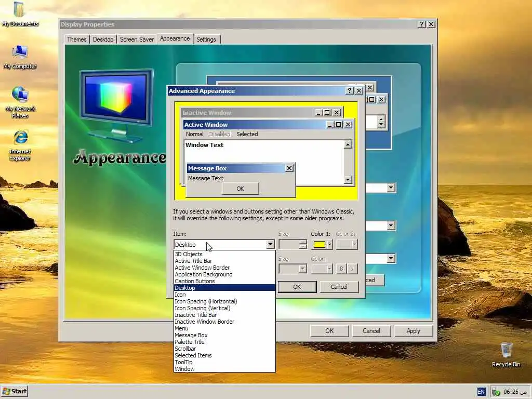532x399 pixels.
Task: Open second dropdown arrow in Display Properties
Action: [391, 225]
